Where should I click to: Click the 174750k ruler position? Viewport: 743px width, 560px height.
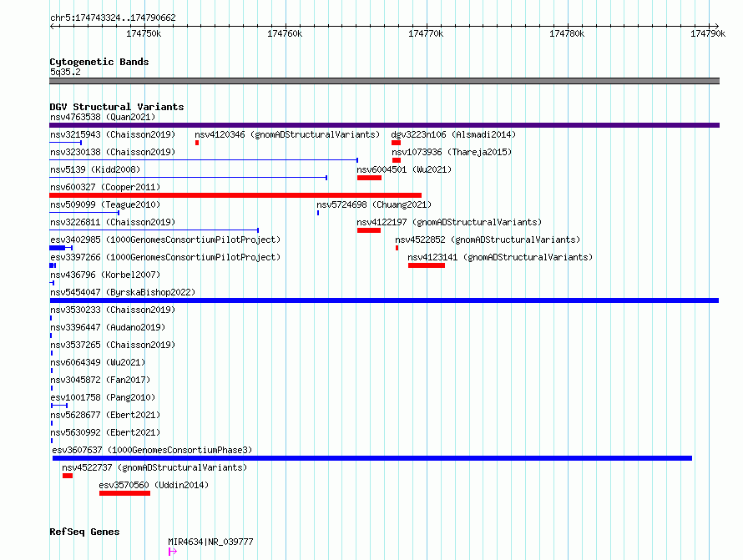click(x=144, y=33)
